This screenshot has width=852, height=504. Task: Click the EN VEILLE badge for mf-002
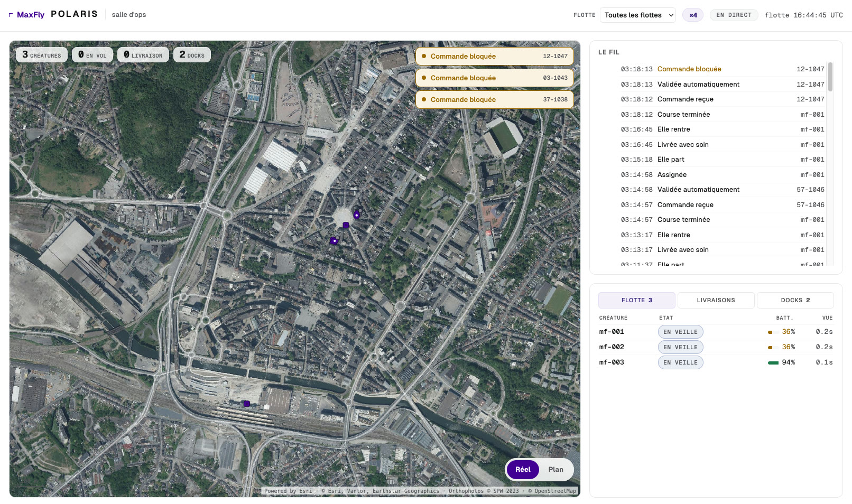tap(681, 348)
